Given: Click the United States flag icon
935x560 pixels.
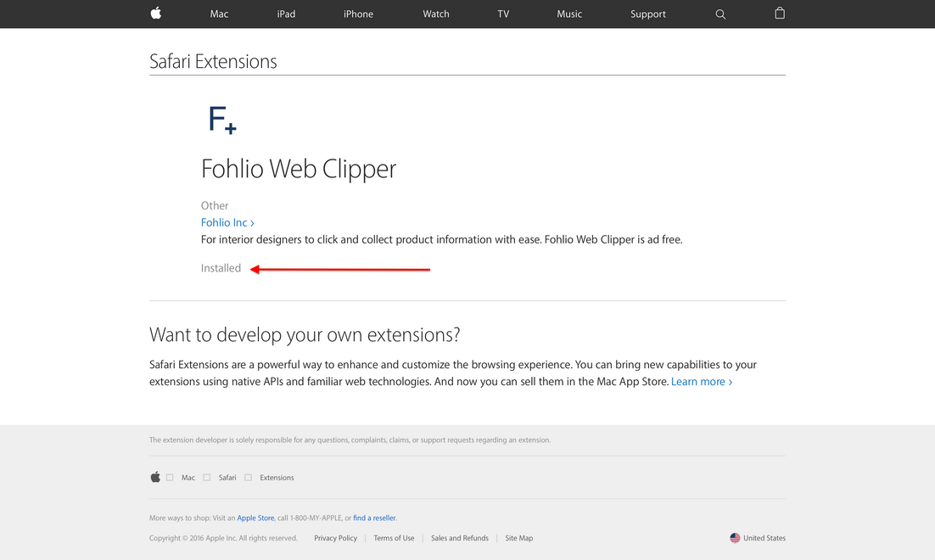Looking at the screenshot, I should point(735,538).
